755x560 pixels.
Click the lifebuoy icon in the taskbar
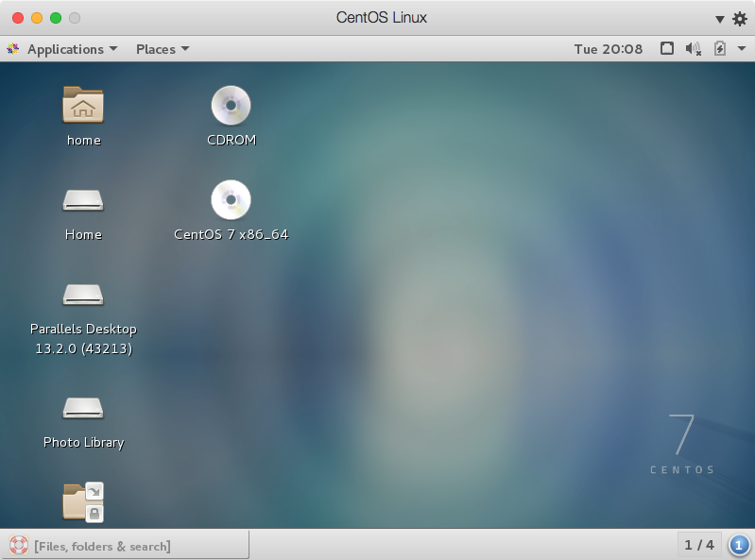pyautogui.click(x=19, y=545)
